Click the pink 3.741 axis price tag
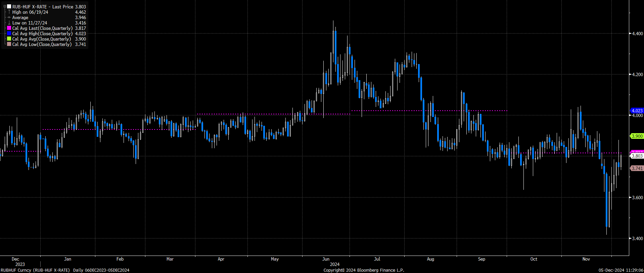This screenshot has width=644, height=273. click(x=637, y=168)
